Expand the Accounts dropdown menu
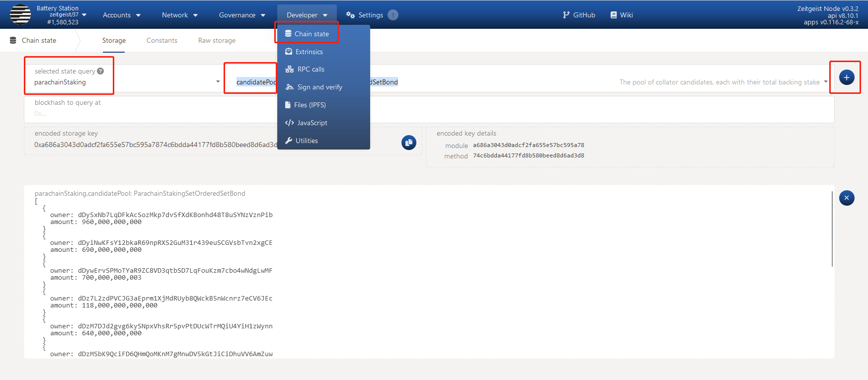868x380 pixels. point(122,15)
